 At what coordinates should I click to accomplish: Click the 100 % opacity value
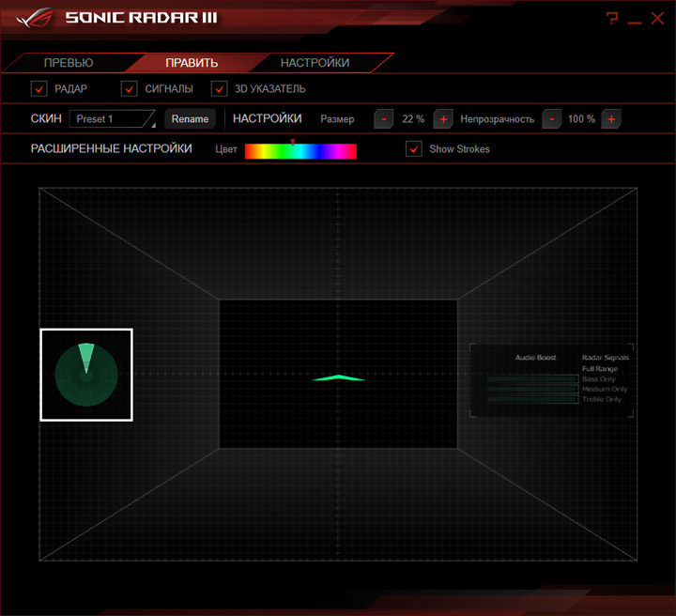click(x=581, y=119)
